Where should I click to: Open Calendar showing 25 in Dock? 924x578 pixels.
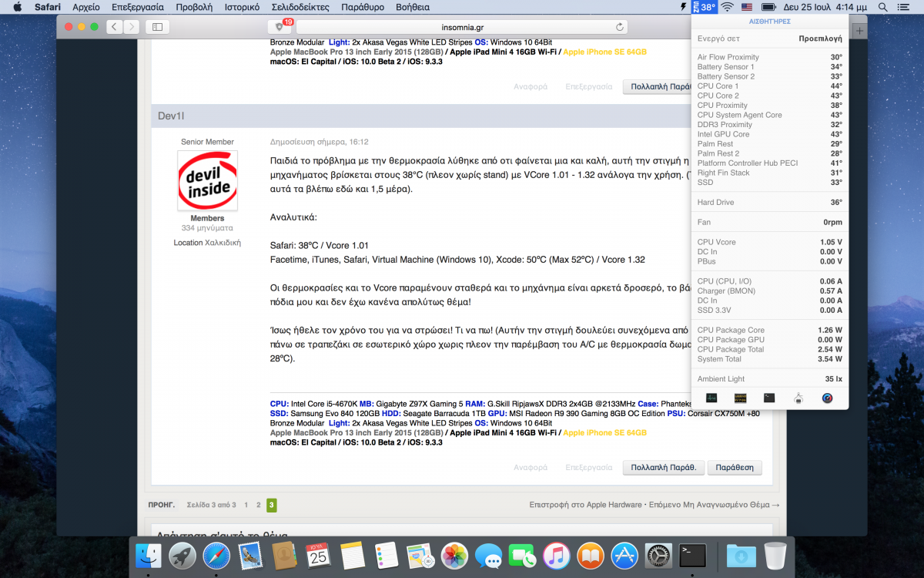[319, 555]
